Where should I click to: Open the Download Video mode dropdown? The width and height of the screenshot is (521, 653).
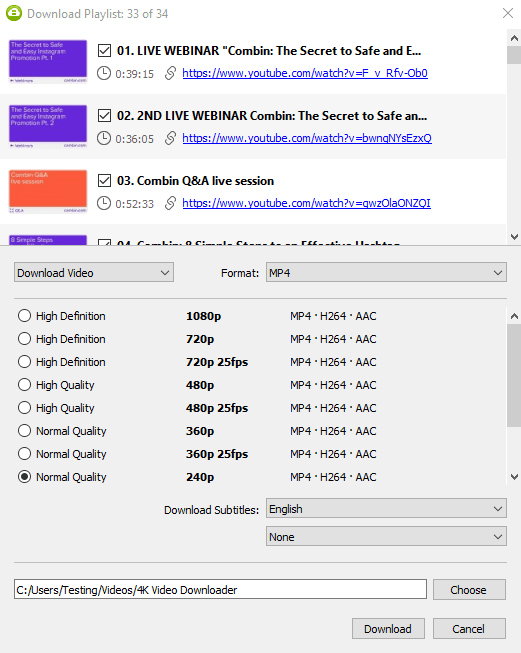(94, 273)
